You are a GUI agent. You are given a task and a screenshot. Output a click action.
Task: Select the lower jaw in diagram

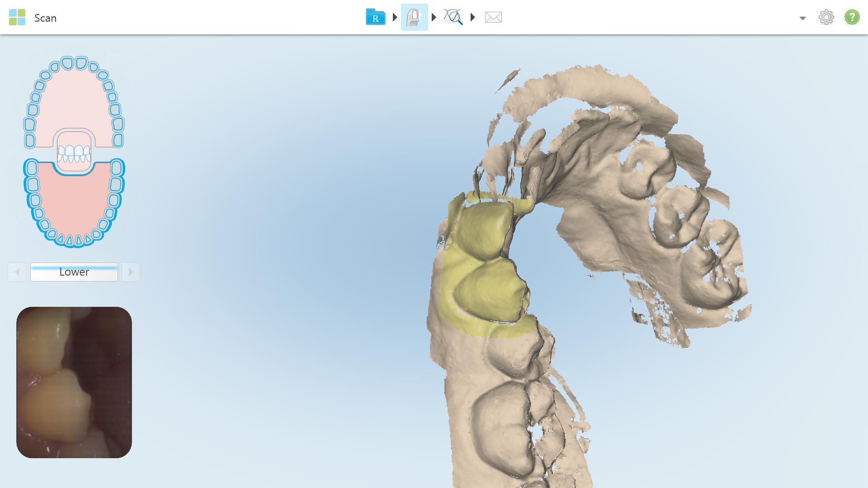click(x=74, y=203)
